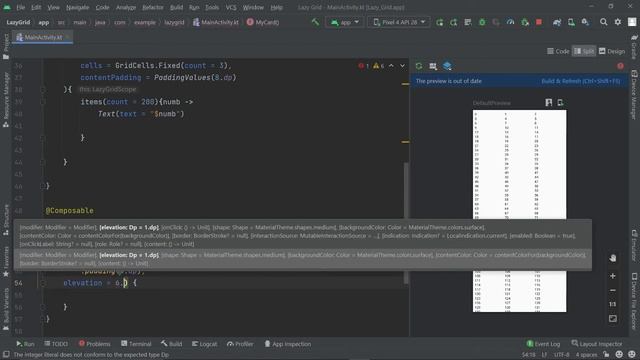Zoom in preview with plus button

(x=613, y=276)
